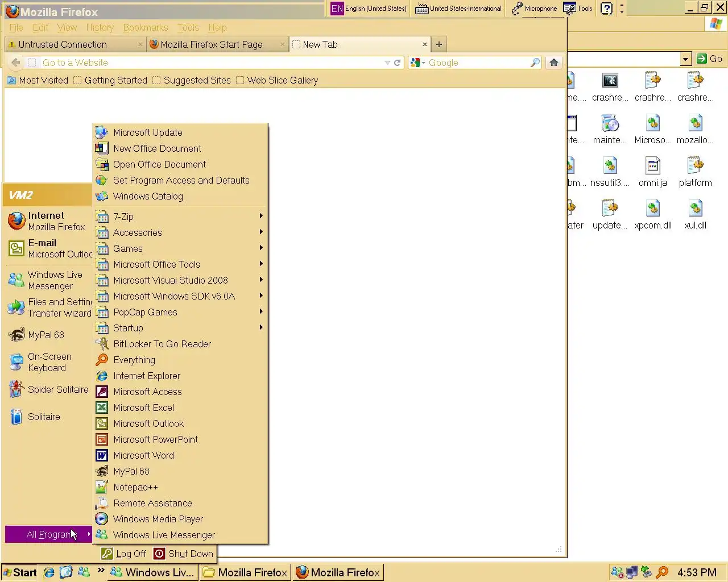Click the Shut Down button
The image size is (728, 582).
click(x=184, y=554)
